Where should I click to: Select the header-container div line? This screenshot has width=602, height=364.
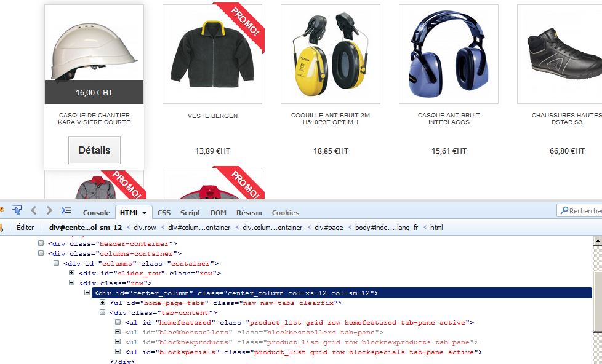tap(113, 244)
